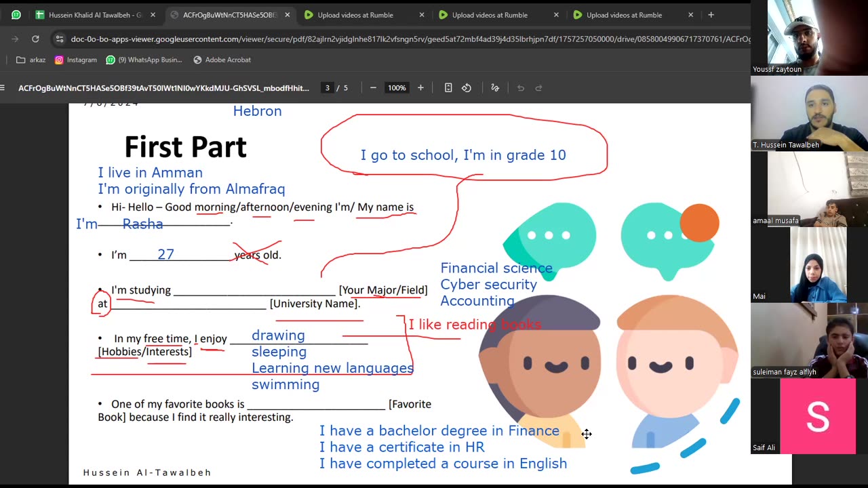Open the WhatsApp Business bookmark
Image resolution: width=868 pixels, height=488 pixels.
pos(144,60)
